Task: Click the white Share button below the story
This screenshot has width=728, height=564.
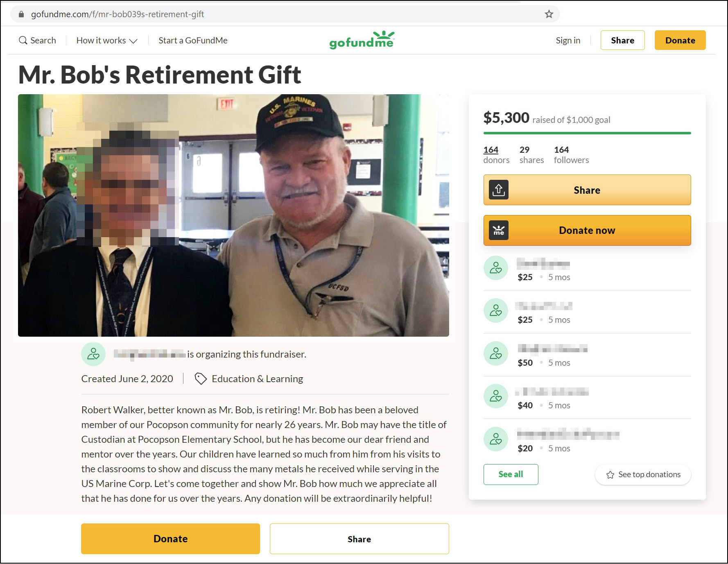Action: (x=359, y=539)
